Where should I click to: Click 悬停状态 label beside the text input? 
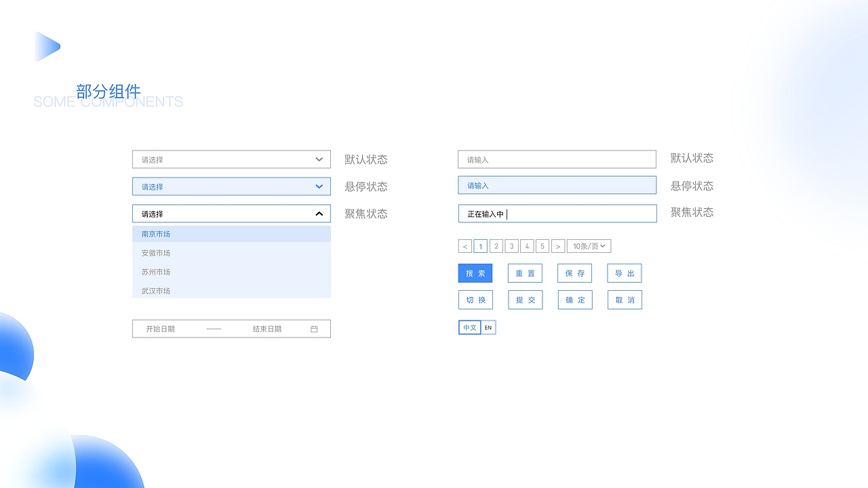tap(692, 186)
